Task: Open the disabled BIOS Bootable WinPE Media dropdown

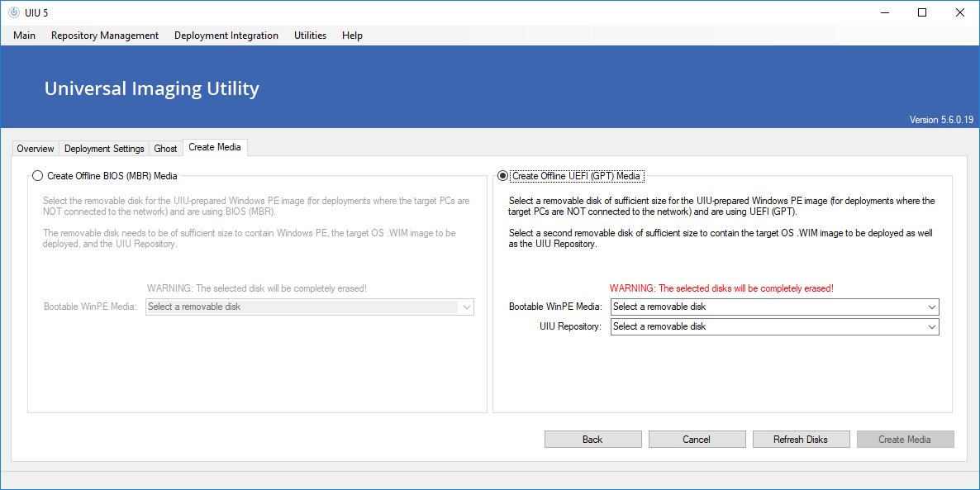Action: click(x=310, y=307)
